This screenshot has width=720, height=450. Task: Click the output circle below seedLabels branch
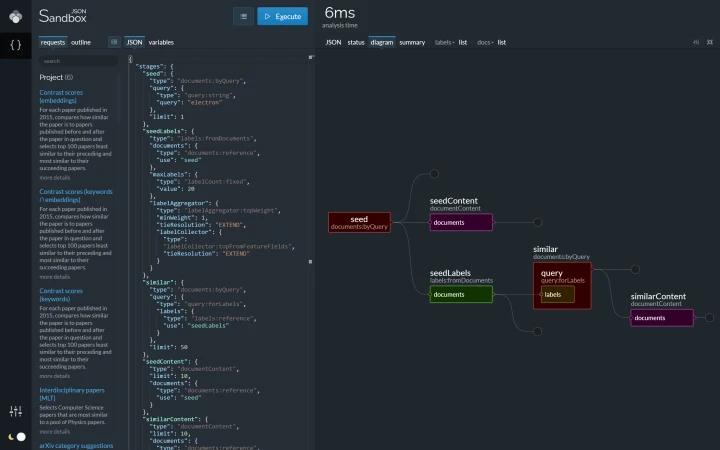537,331
